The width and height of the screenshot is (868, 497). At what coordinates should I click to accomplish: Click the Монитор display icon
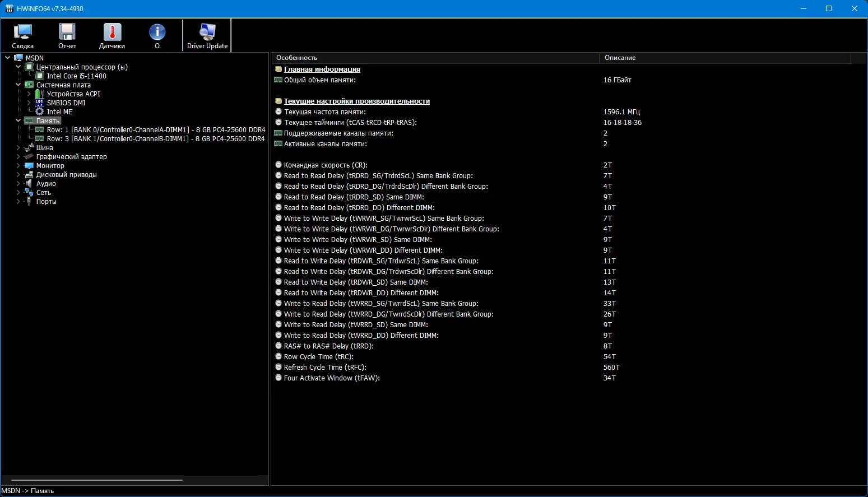click(29, 165)
